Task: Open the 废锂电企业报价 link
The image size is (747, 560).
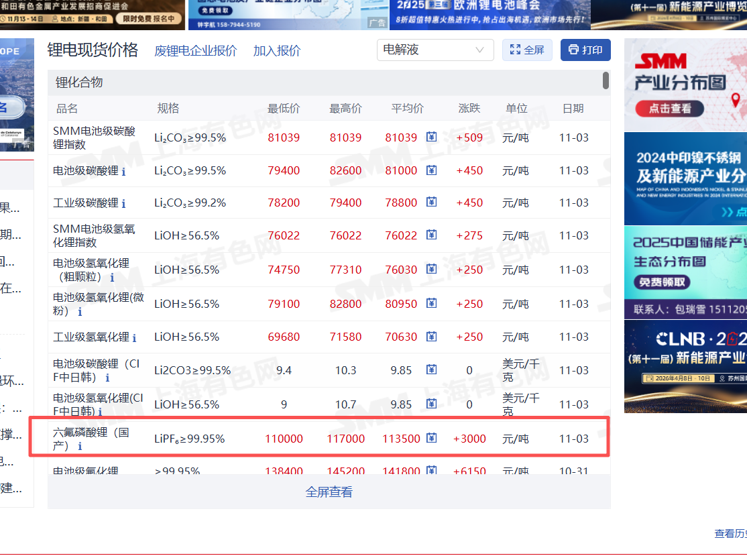Action: [195, 51]
